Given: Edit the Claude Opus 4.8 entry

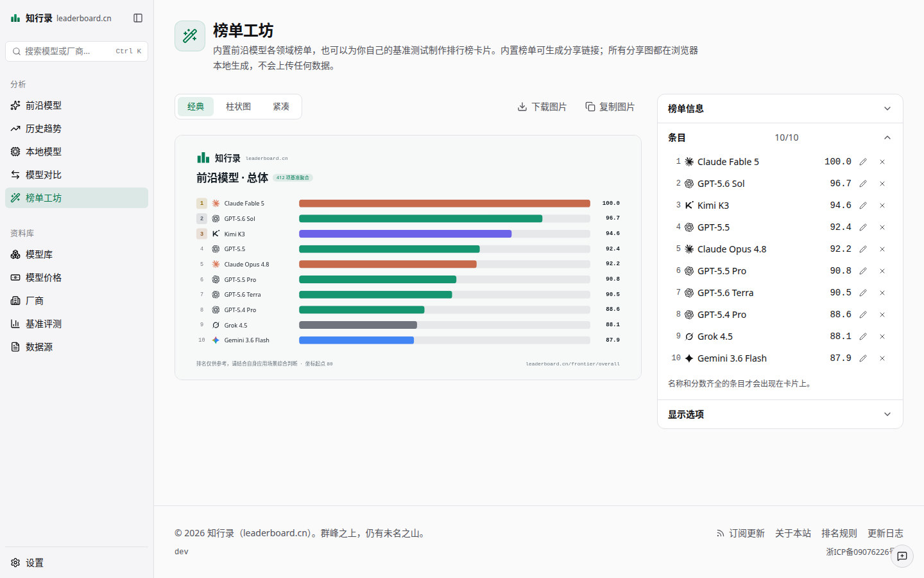Looking at the screenshot, I should [x=863, y=249].
